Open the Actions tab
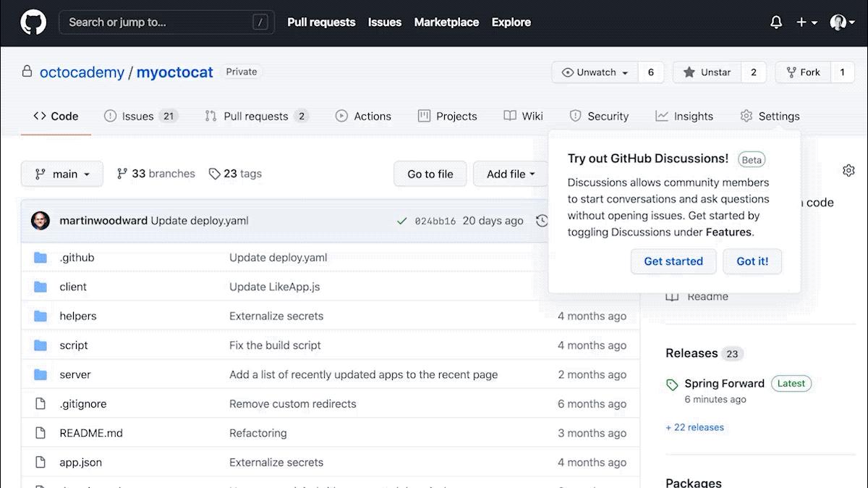This screenshot has width=868, height=488. pos(363,116)
